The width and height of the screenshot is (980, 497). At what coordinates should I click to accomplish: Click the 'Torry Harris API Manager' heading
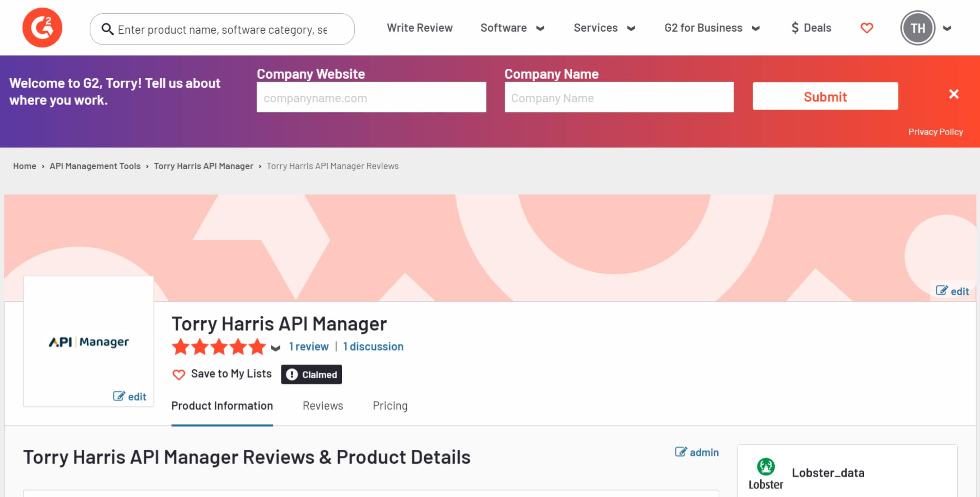click(279, 324)
